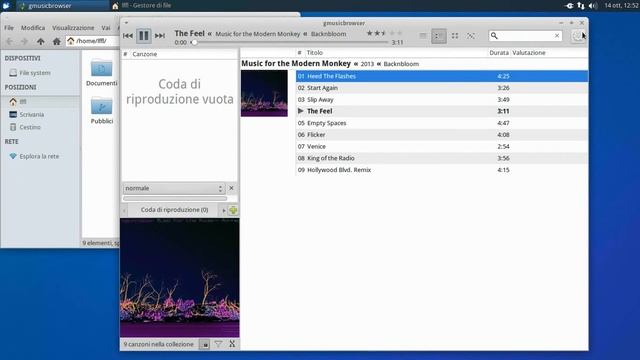The image size is (640, 360).
Task: Add a new tab with the green plus
Action: pos(233,210)
